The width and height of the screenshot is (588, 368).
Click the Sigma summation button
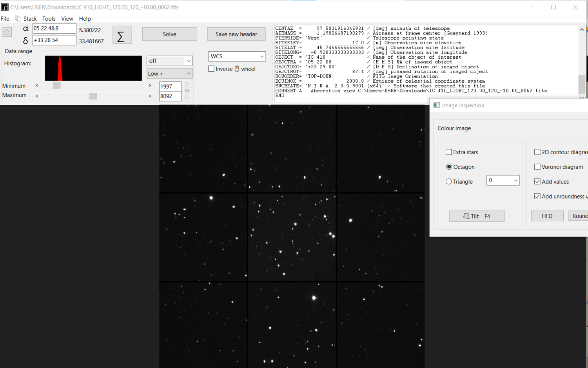coord(122,35)
